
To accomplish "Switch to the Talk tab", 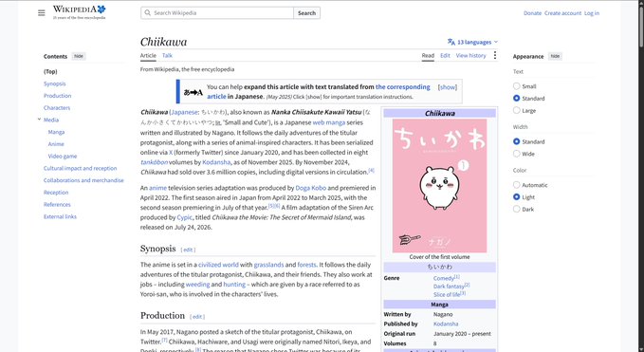I will point(167,55).
